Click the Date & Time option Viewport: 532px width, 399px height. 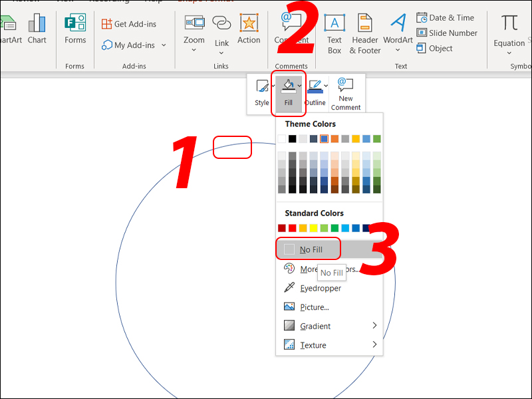point(446,17)
